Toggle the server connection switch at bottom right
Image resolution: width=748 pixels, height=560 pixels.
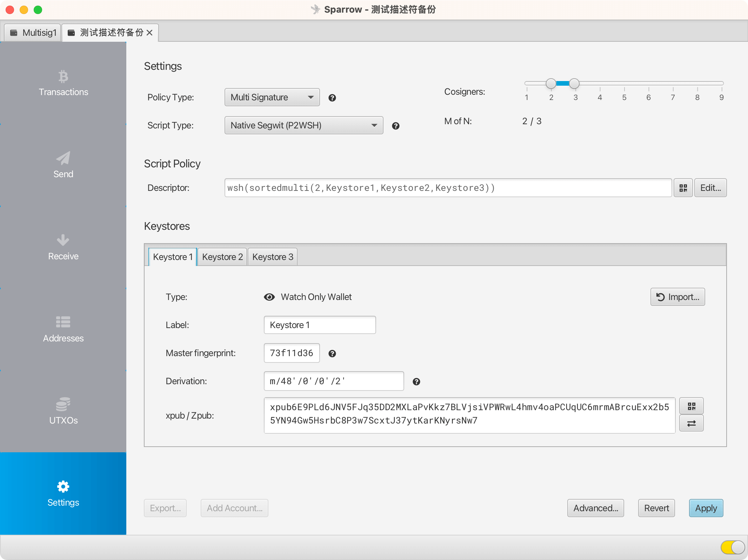tap(733, 547)
